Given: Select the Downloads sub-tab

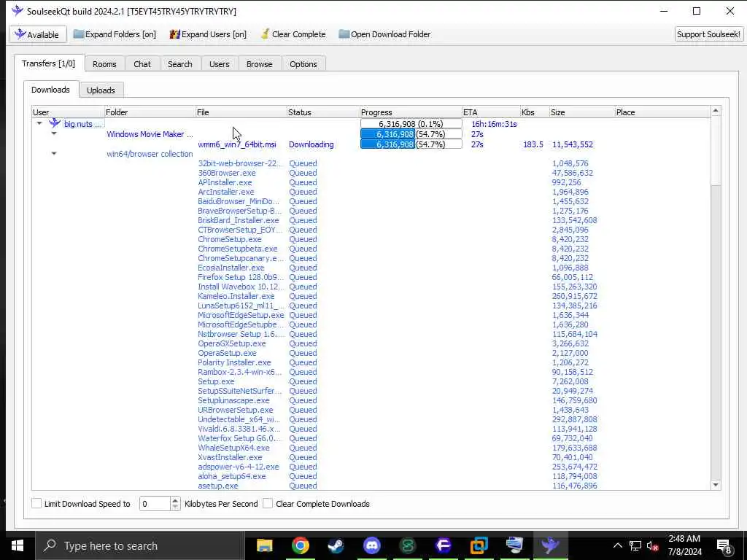Looking at the screenshot, I should [50, 90].
